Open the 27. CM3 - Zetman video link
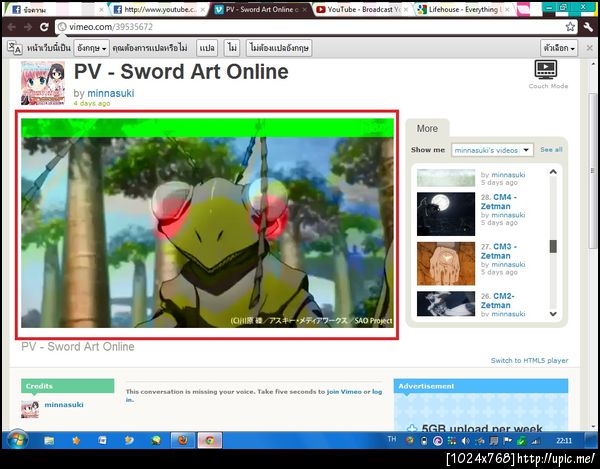This screenshot has height=469, width=600. click(x=499, y=251)
